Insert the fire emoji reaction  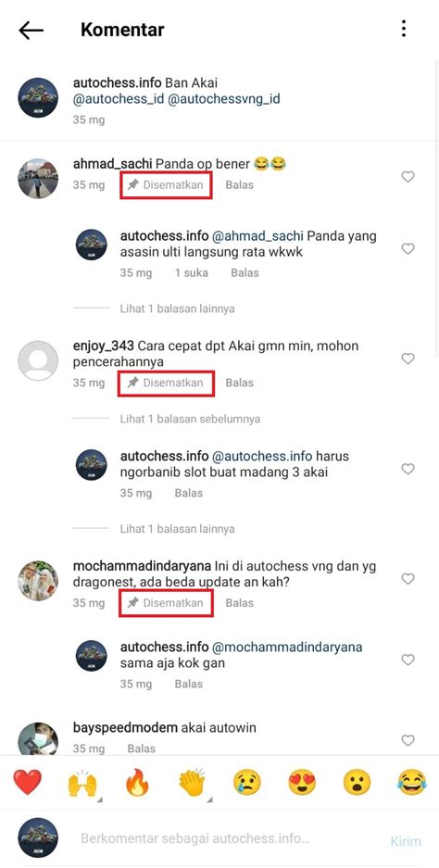(x=137, y=783)
